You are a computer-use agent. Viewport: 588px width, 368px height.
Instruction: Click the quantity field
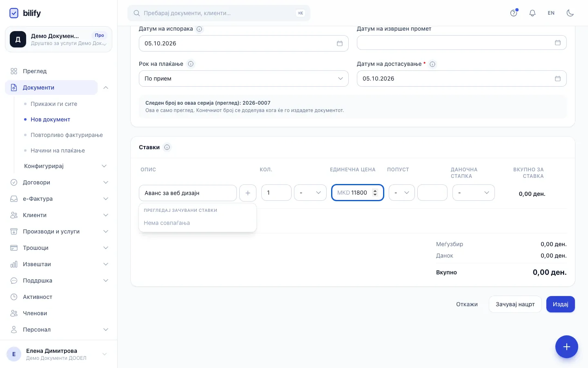coord(276,193)
